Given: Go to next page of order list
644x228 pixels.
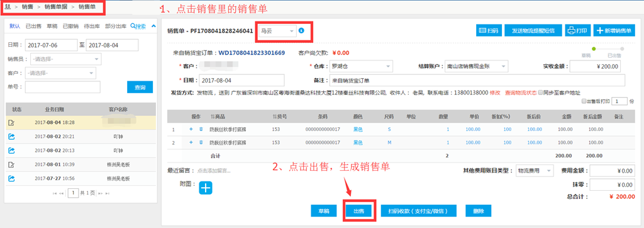Looking at the screenshot, I should [101, 193].
